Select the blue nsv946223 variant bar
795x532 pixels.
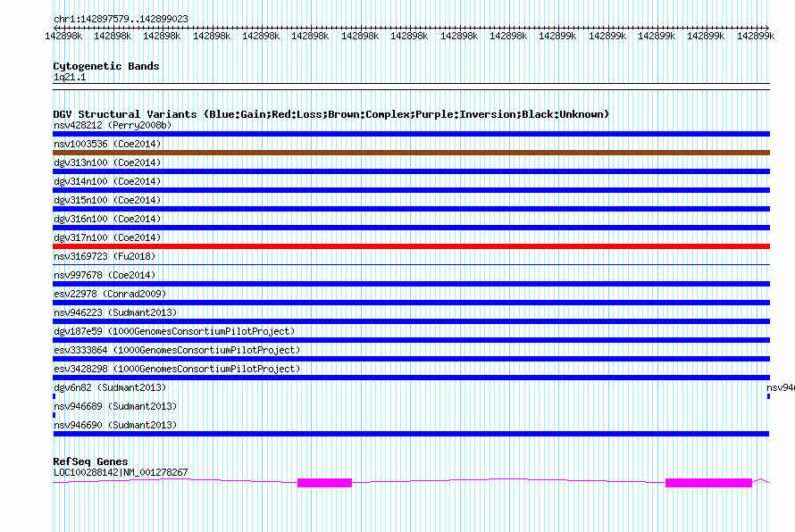pyautogui.click(x=411, y=321)
